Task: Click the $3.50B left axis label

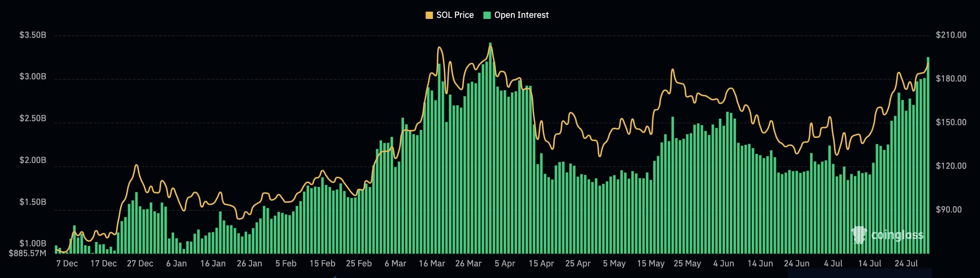Action: (33, 35)
